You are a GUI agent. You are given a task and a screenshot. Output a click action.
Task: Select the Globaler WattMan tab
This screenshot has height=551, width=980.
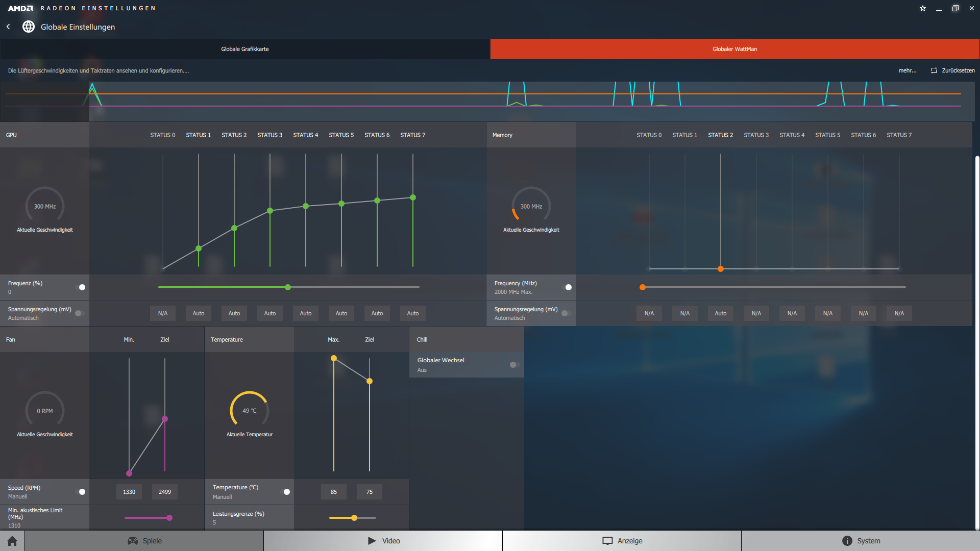click(734, 49)
